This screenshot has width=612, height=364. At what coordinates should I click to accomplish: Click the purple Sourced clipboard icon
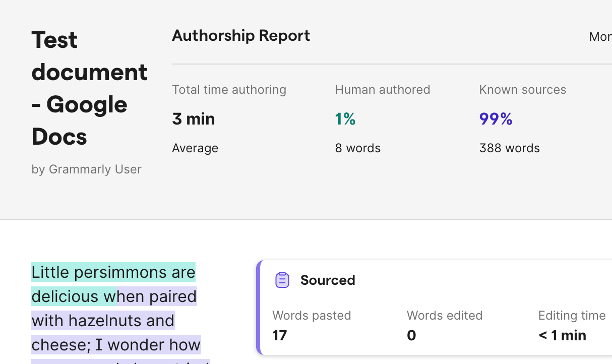point(282,279)
